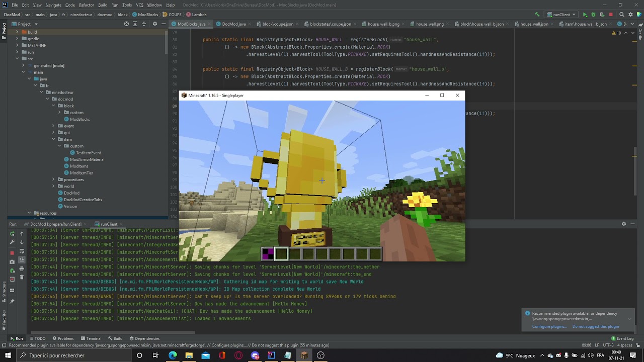Select opened file locate icon in Project panel
The width and height of the screenshot is (644, 362).
126,24
